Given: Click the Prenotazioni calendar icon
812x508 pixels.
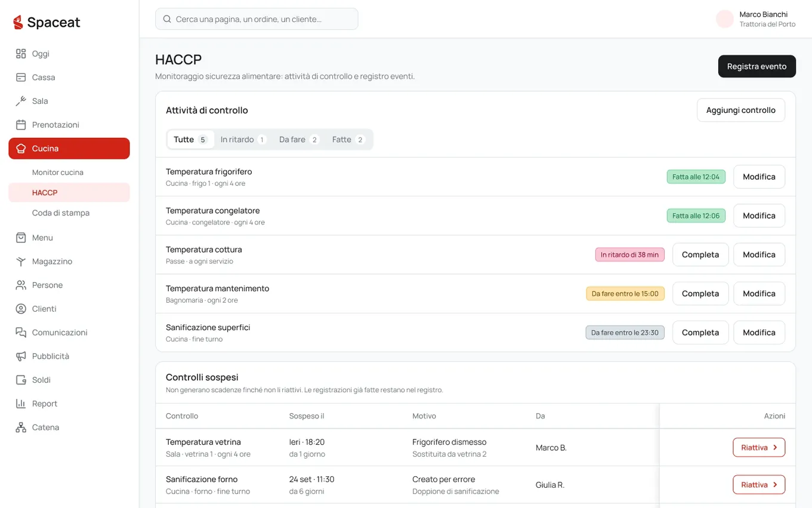Looking at the screenshot, I should coord(21,125).
